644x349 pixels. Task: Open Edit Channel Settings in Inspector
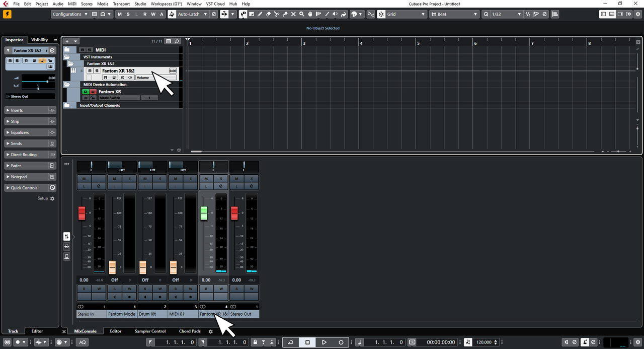click(x=52, y=50)
